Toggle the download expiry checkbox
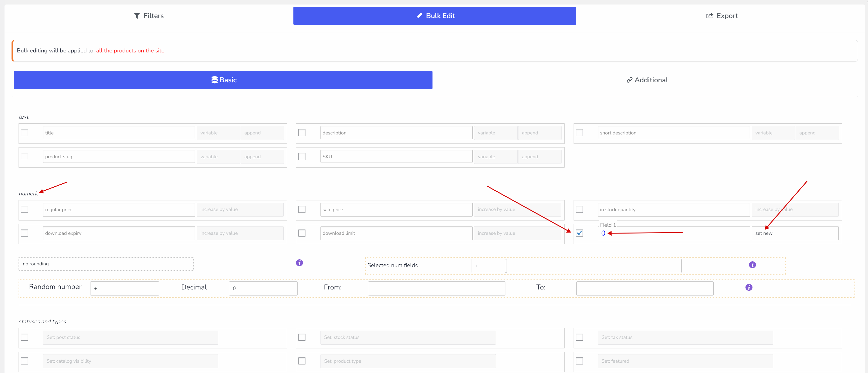The image size is (868, 373). tap(25, 233)
